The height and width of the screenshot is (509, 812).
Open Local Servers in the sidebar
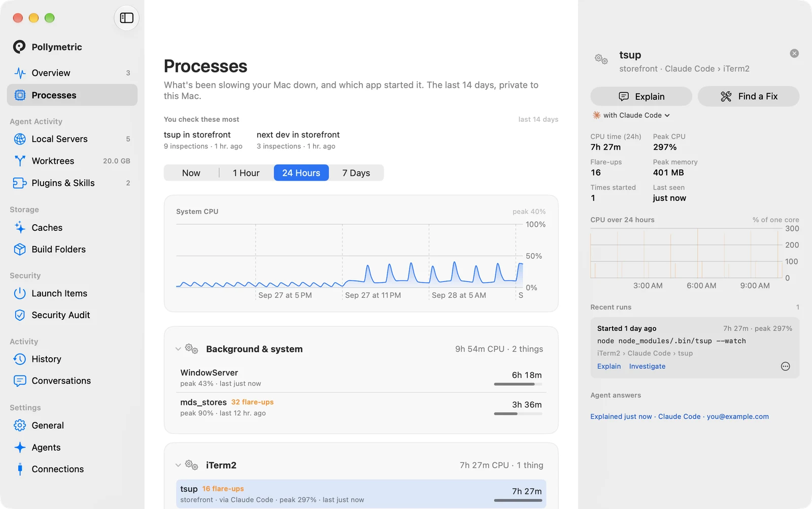(x=72, y=139)
